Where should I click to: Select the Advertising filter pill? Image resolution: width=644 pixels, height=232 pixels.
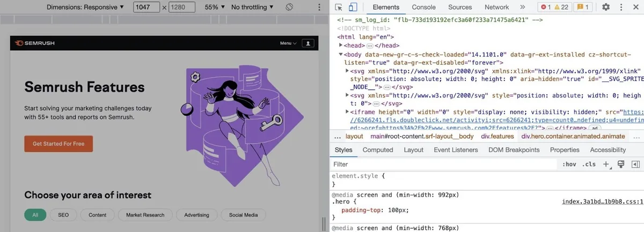click(196, 215)
